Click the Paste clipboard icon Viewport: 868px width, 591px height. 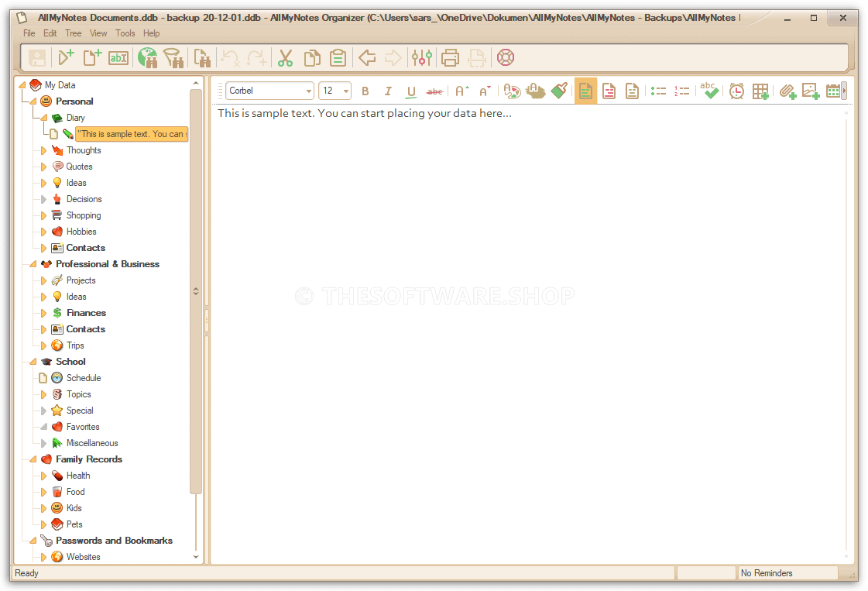[x=338, y=57]
